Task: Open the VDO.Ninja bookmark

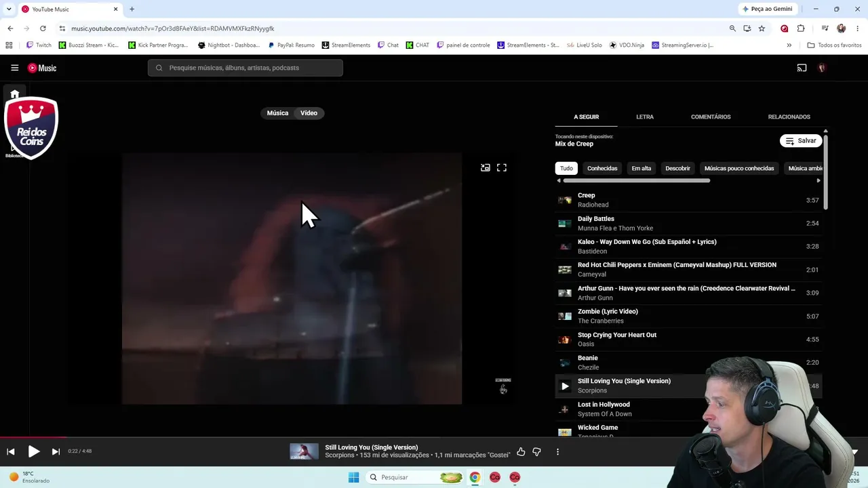Action: pyautogui.click(x=627, y=45)
